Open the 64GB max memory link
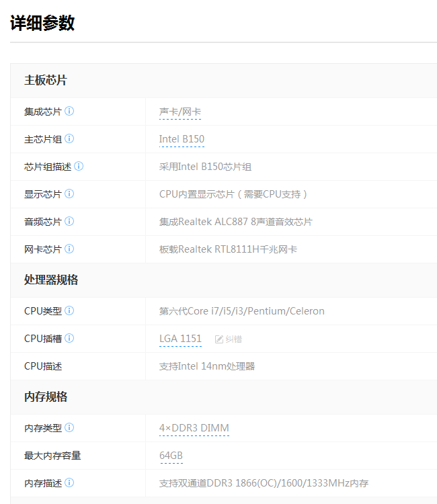Viewport: 437px width, 504px height. (171, 456)
